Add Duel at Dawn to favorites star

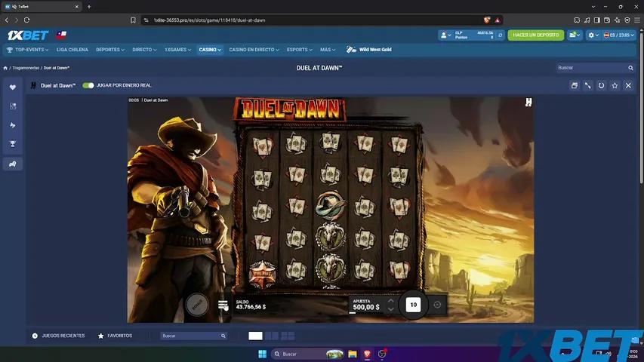click(615, 85)
